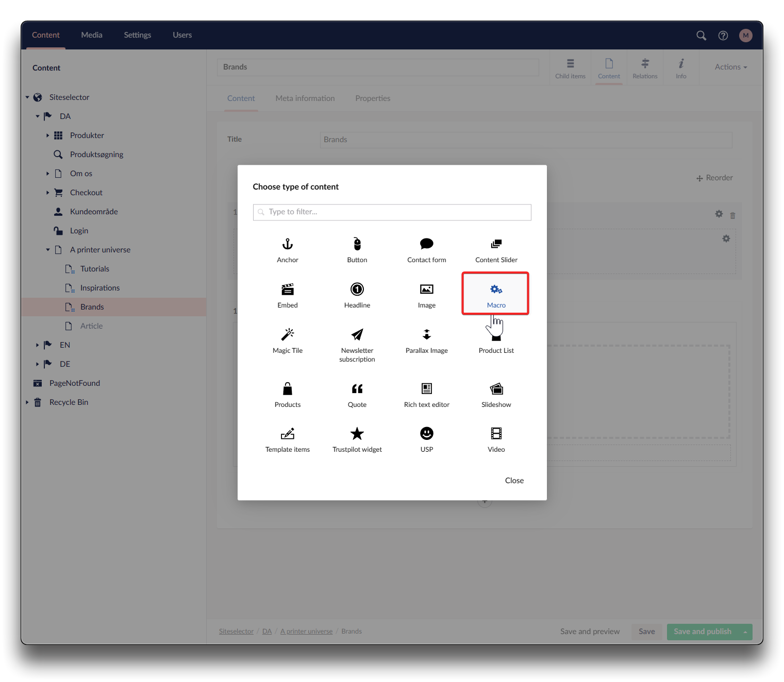
Task: Choose the Trustpilot widget star icon
Action: click(x=357, y=434)
